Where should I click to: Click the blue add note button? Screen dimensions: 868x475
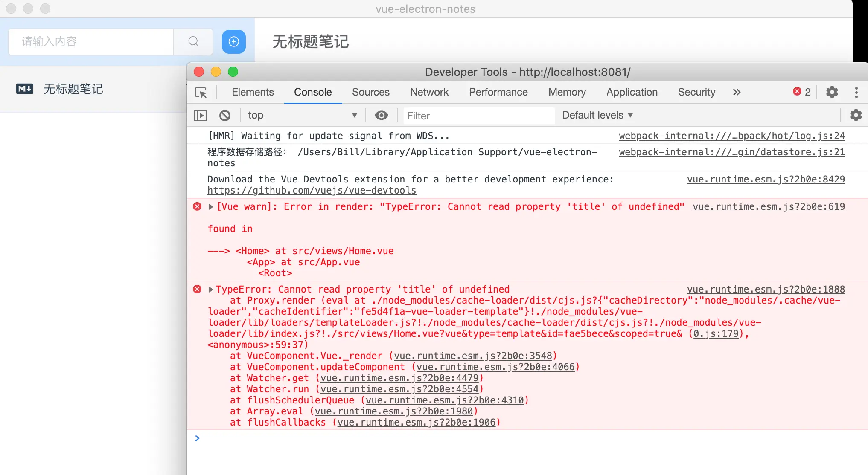[233, 41]
